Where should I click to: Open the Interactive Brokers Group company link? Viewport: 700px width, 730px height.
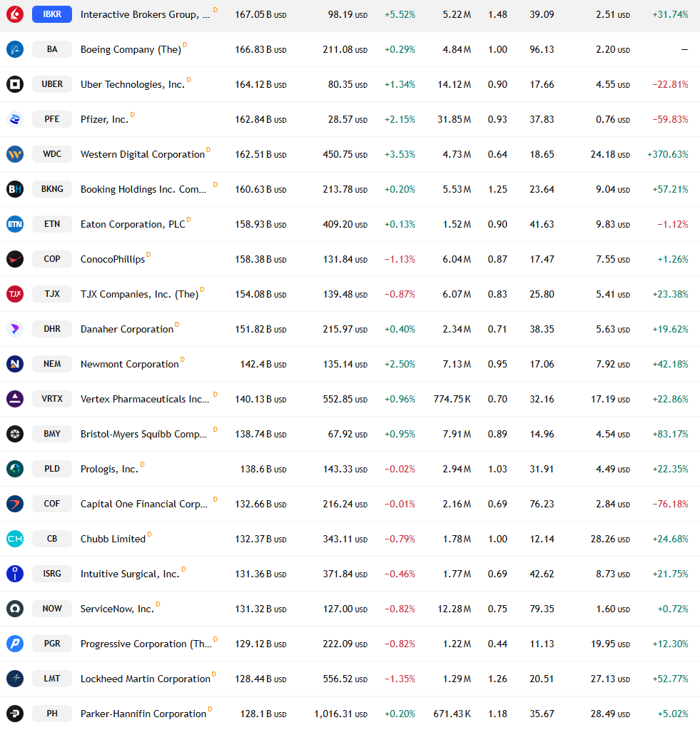145,15
